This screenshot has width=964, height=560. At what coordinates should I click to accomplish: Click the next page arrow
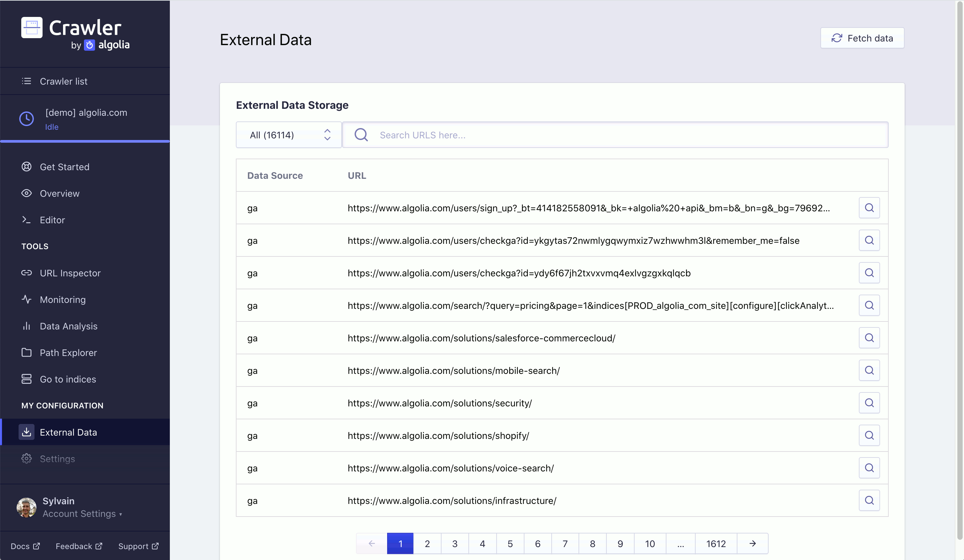[752, 543]
